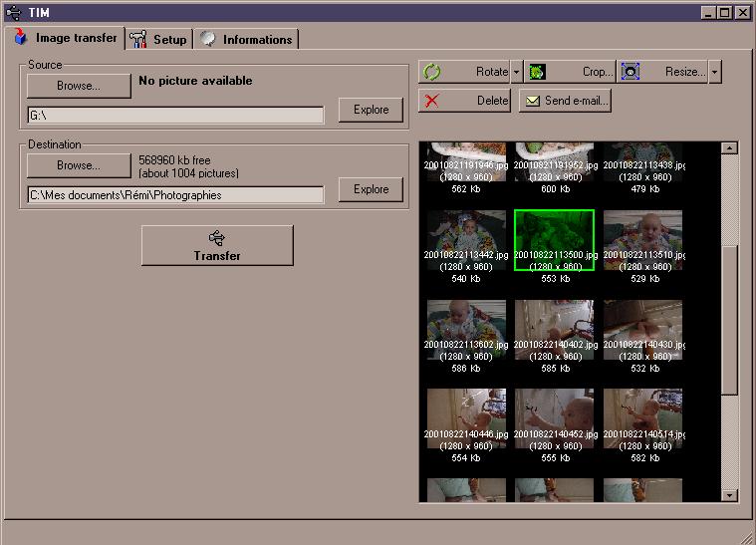Click highlighted green thumbnail 20010822113500.jpg
The height and width of the screenshot is (545, 756).
click(554, 240)
